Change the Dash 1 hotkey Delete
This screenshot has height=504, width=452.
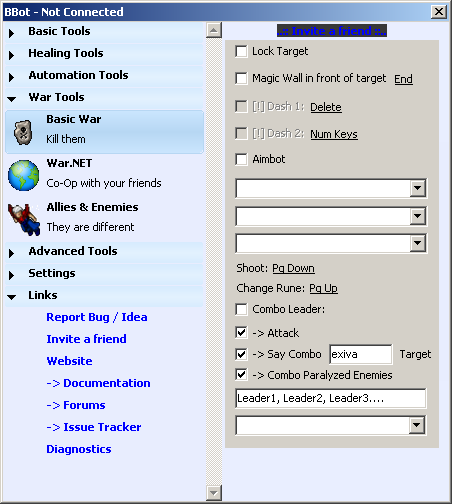pyautogui.click(x=326, y=107)
